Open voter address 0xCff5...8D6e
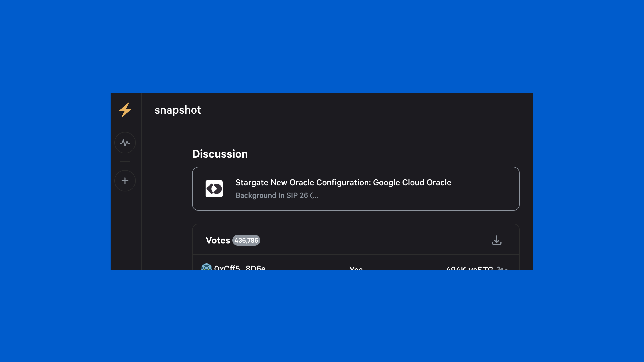 (x=239, y=268)
